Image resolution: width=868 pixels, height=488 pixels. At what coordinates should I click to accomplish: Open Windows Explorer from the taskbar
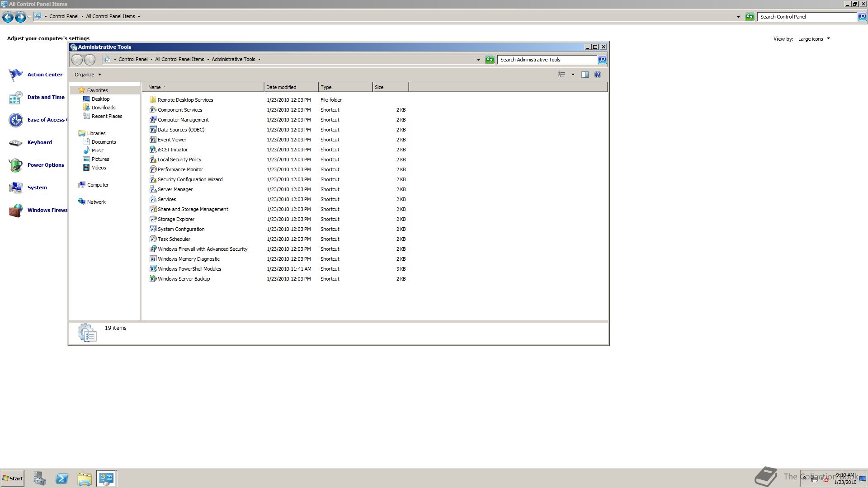tap(85, 479)
